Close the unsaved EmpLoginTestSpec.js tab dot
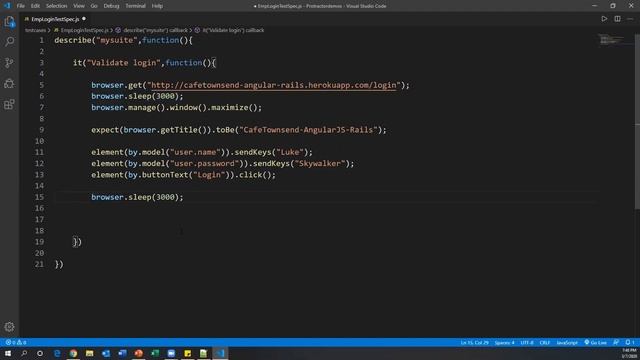640x360 pixels. coord(84,19)
